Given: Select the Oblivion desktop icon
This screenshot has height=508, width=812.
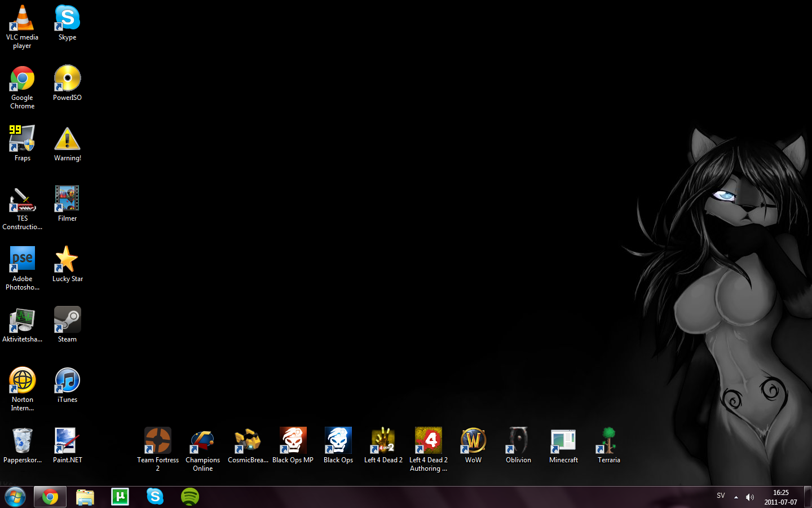Looking at the screenshot, I should coord(519,446).
